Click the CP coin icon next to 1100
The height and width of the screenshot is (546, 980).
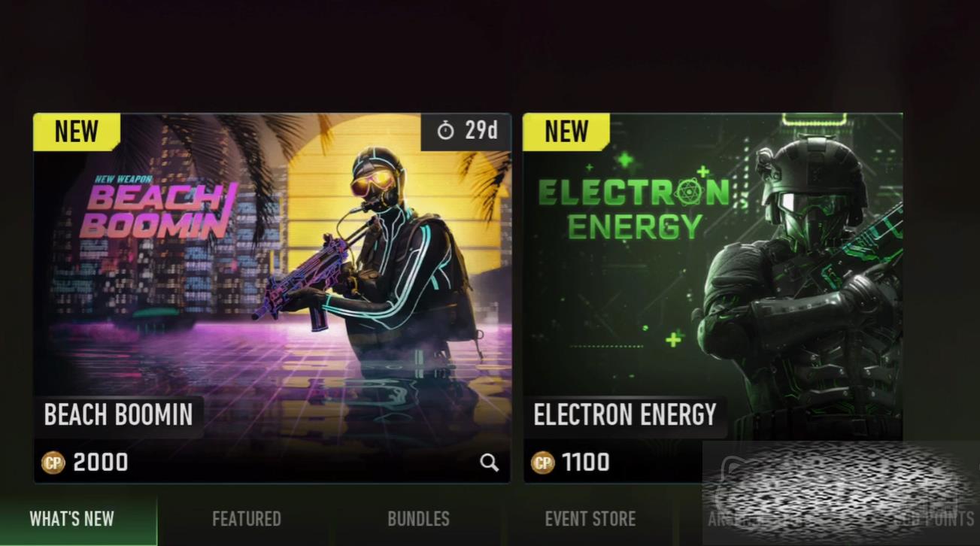click(542, 463)
